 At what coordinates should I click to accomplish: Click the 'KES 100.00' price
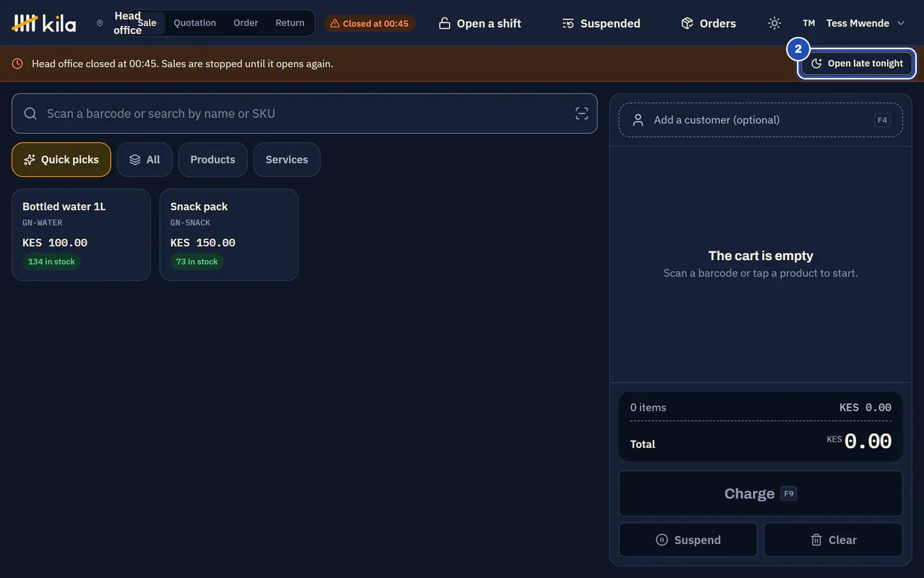[x=55, y=243]
